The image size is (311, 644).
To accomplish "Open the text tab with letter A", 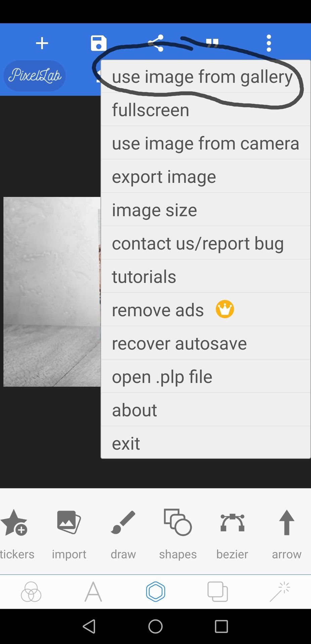I will click(x=93, y=592).
